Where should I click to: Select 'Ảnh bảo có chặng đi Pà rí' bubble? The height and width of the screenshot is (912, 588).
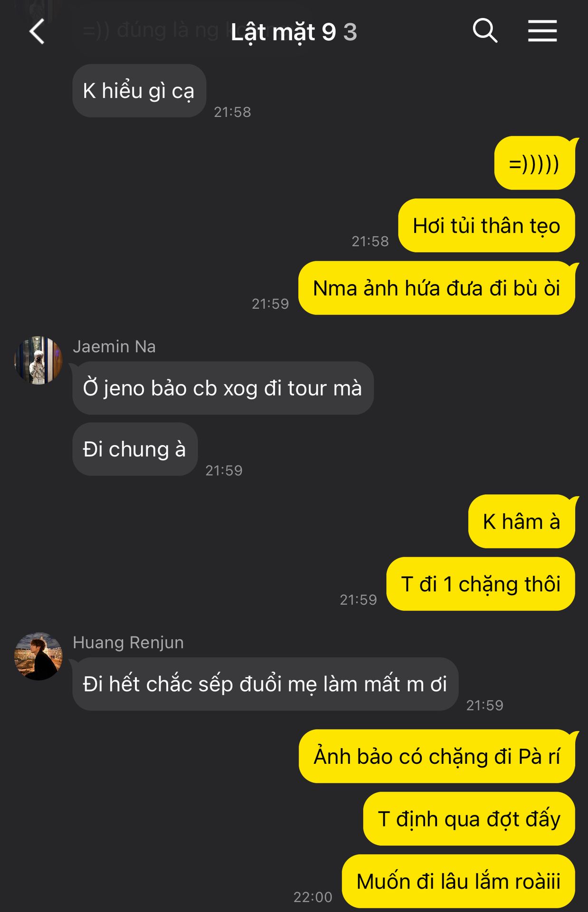437,756
